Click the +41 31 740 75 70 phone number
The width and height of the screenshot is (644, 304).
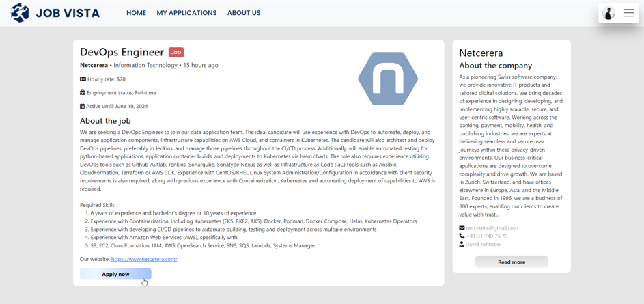point(487,236)
